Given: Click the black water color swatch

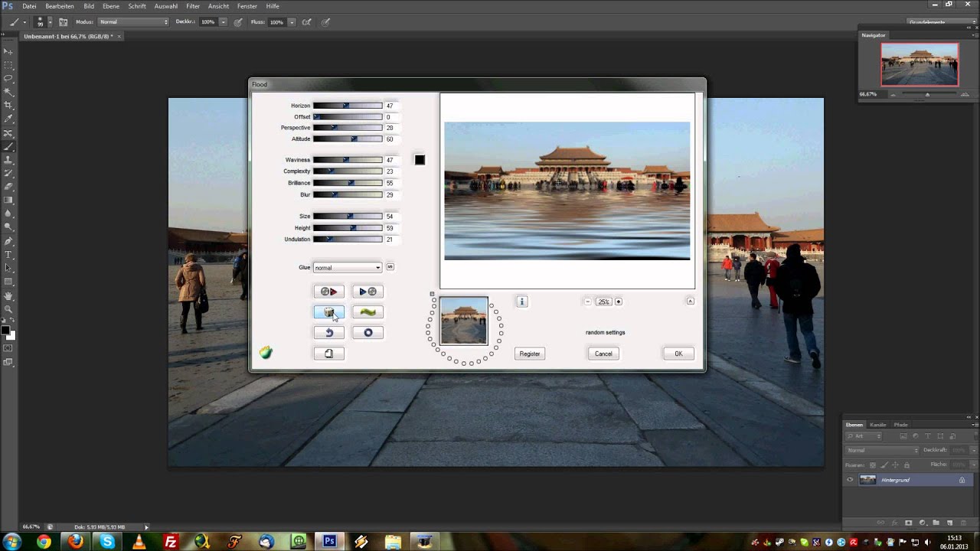Looking at the screenshot, I should pyautogui.click(x=420, y=160).
